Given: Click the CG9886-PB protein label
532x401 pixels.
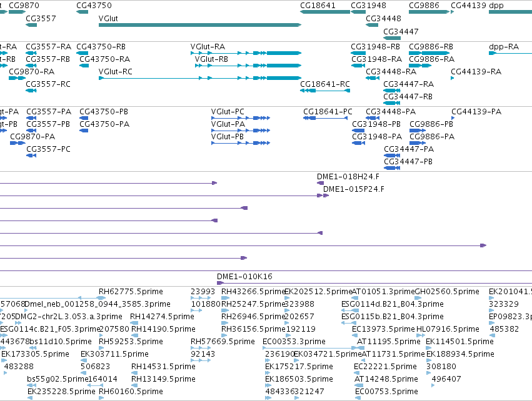Looking at the screenshot, I should pyautogui.click(x=431, y=124).
